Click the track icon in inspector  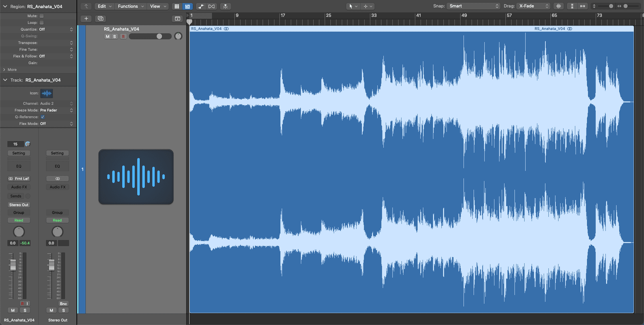click(47, 93)
